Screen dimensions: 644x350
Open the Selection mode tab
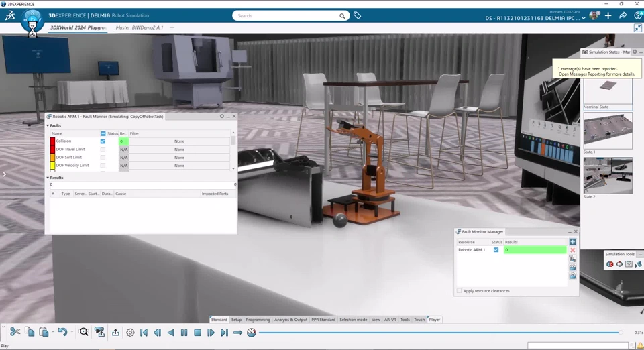click(354, 320)
